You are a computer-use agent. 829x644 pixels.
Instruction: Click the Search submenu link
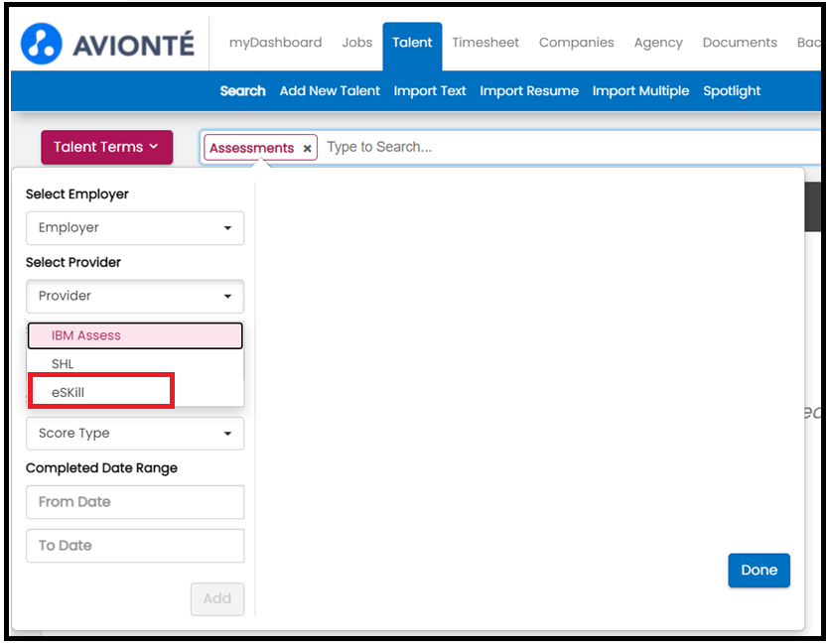[242, 91]
